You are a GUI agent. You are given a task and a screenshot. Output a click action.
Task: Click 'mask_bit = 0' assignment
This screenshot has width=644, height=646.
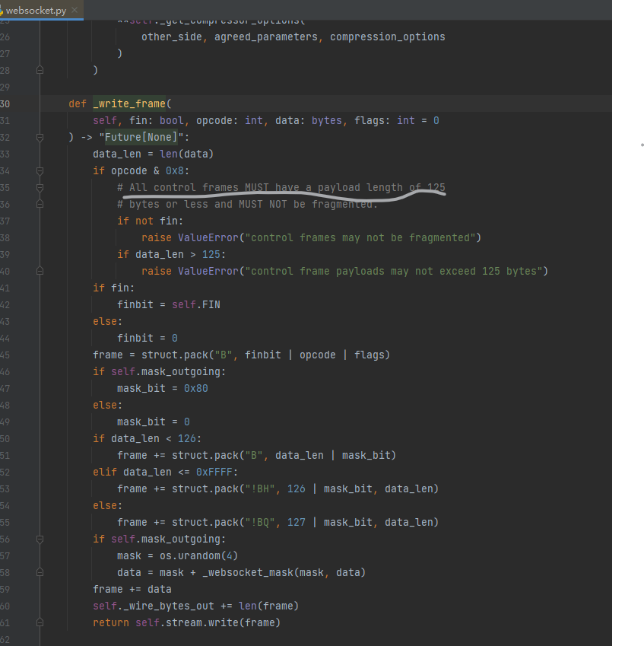pos(153,422)
